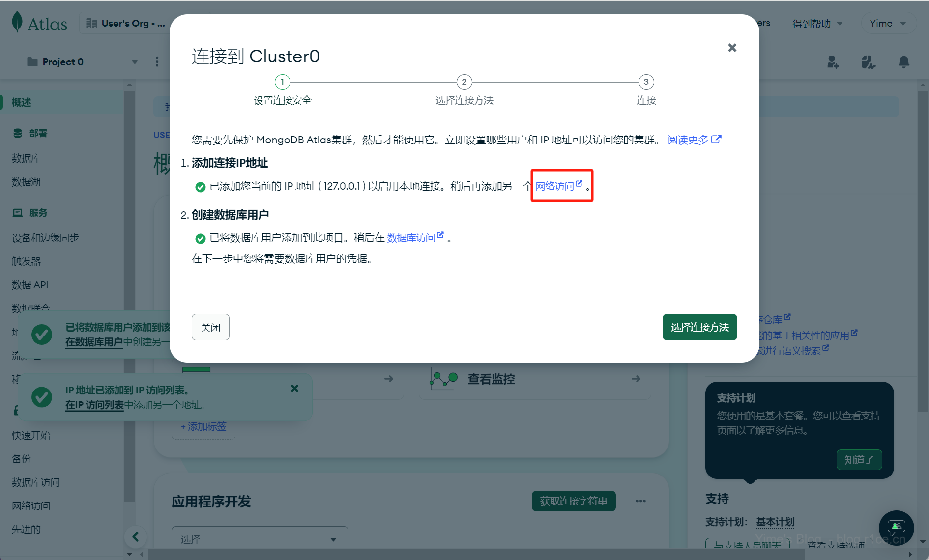The height and width of the screenshot is (560, 929).
Task: Select 概述 in the sidebar
Action: [22, 102]
